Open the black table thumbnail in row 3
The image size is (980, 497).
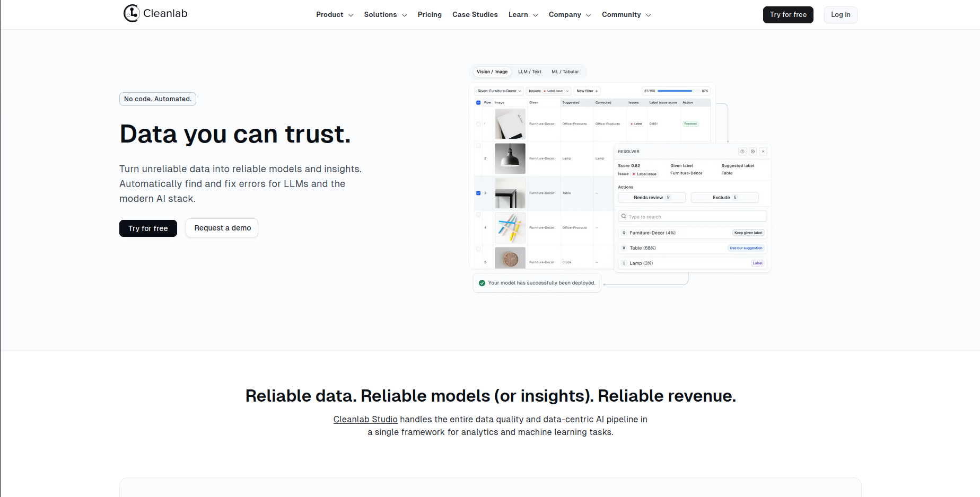(x=510, y=193)
